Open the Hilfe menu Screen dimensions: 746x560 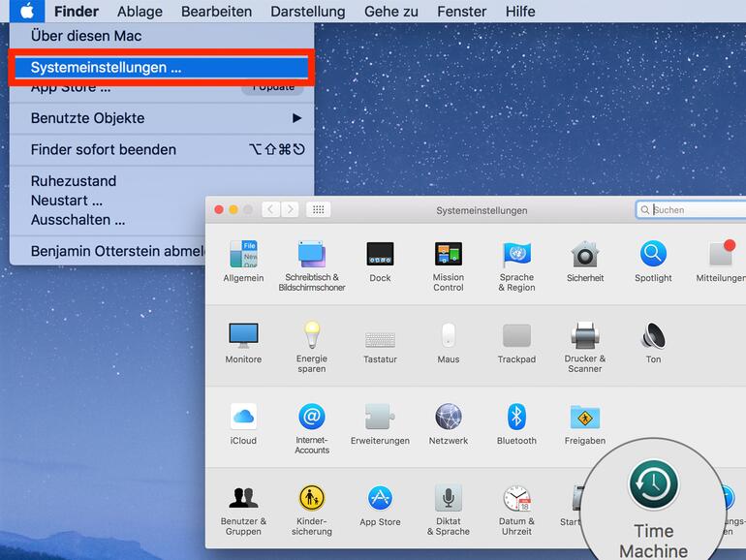pyautogui.click(x=520, y=11)
